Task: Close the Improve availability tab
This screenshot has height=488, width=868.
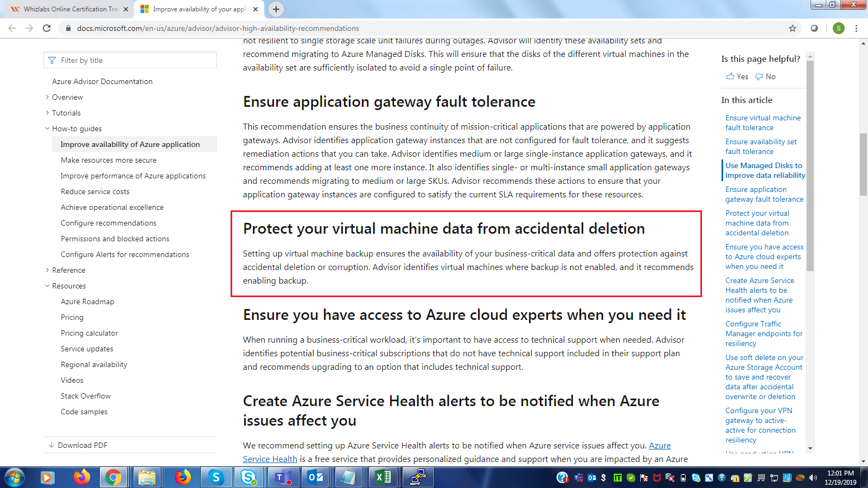Action: point(256,9)
